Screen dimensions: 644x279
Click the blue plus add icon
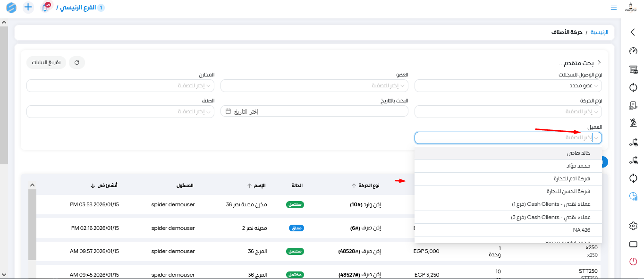pyautogui.click(x=28, y=8)
